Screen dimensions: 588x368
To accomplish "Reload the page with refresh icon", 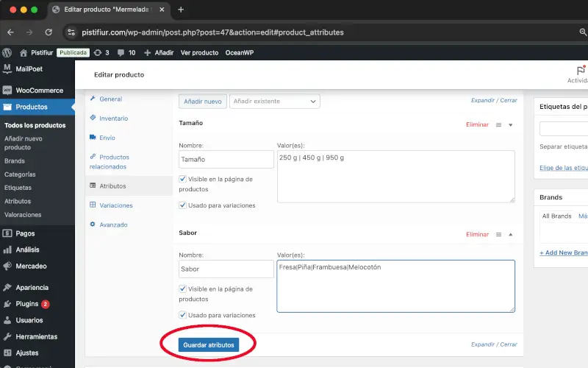I will point(49,32).
